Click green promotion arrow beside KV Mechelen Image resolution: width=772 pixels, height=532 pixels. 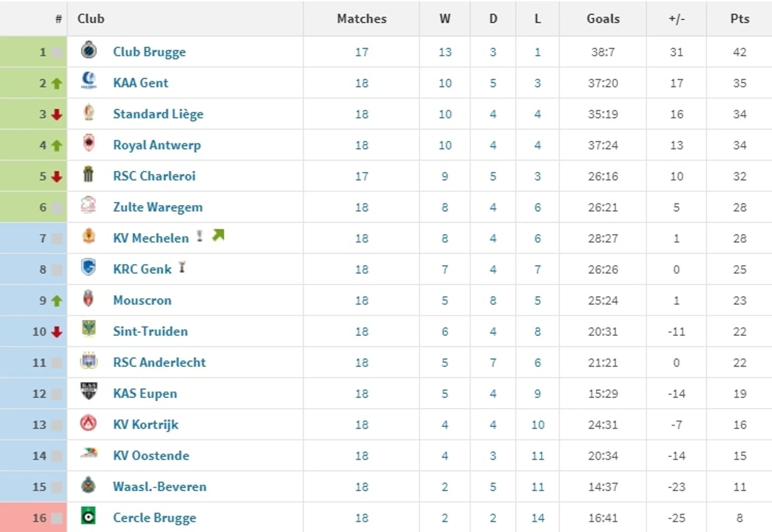coord(218,236)
